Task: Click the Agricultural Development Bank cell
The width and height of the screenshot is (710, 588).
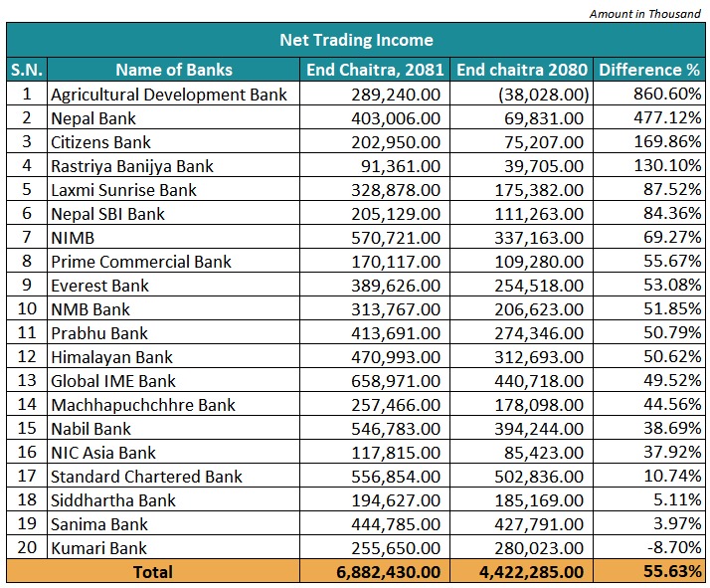Action: coord(169,95)
